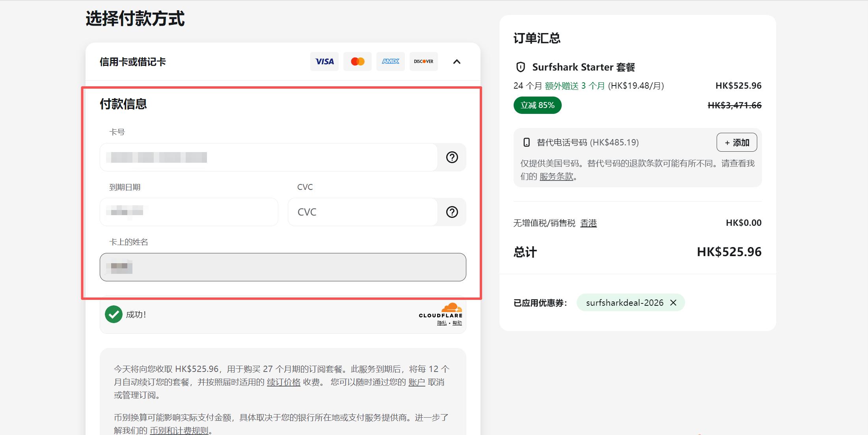Open the account (账户) link
The width and height of the screenshot is (868, 435).
(417, 382)
